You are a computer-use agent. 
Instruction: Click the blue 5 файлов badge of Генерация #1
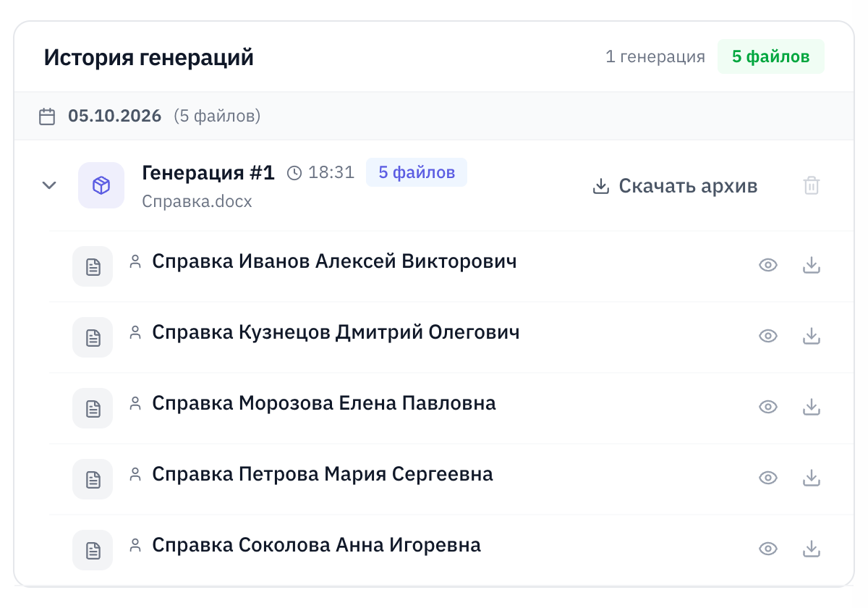(417, 172)
